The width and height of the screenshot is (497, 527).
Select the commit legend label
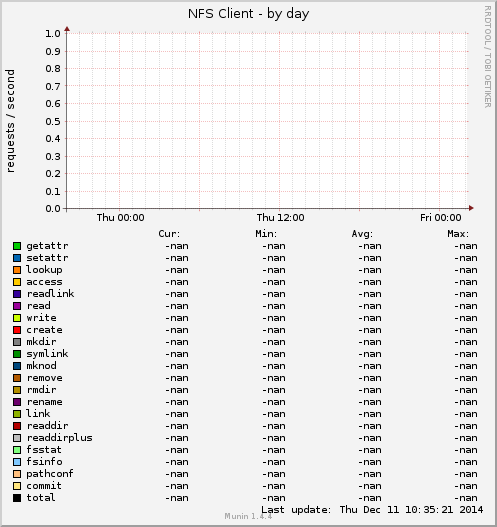[44, 486]
